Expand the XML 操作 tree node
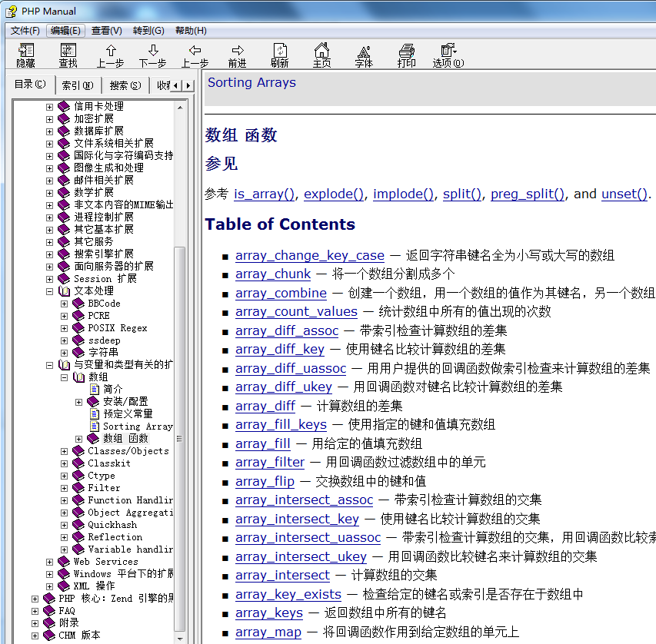Screen dimensions: 656x644 click(x=49, y=586)
